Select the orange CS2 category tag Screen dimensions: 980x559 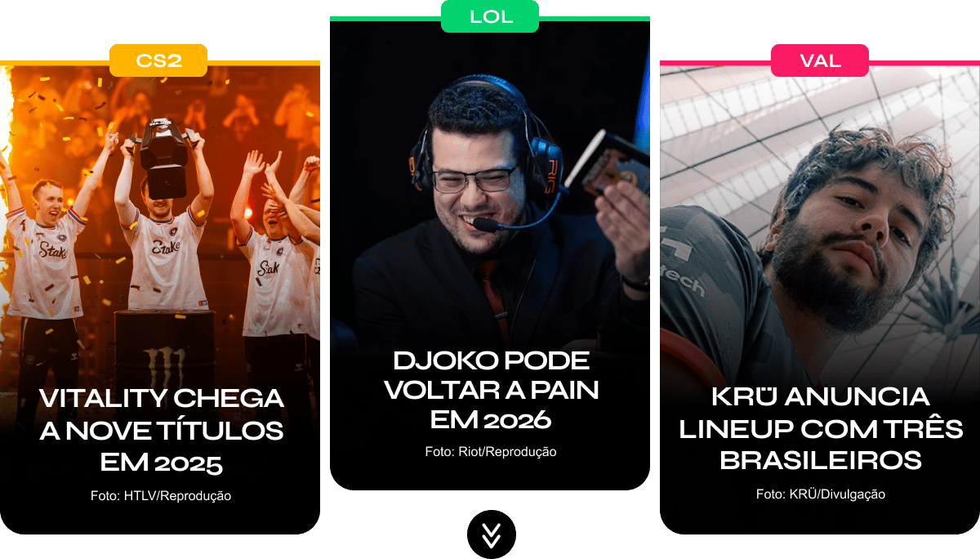coord(158,60)
